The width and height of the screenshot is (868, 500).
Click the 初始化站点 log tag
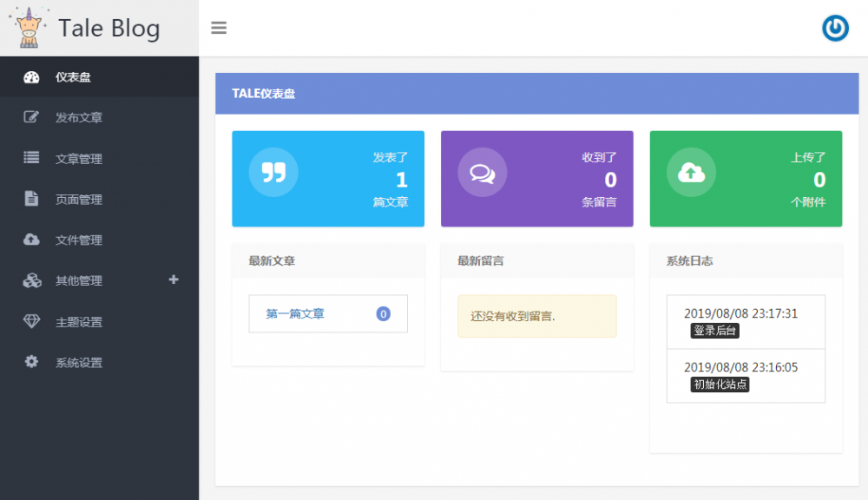pos(719,384)
